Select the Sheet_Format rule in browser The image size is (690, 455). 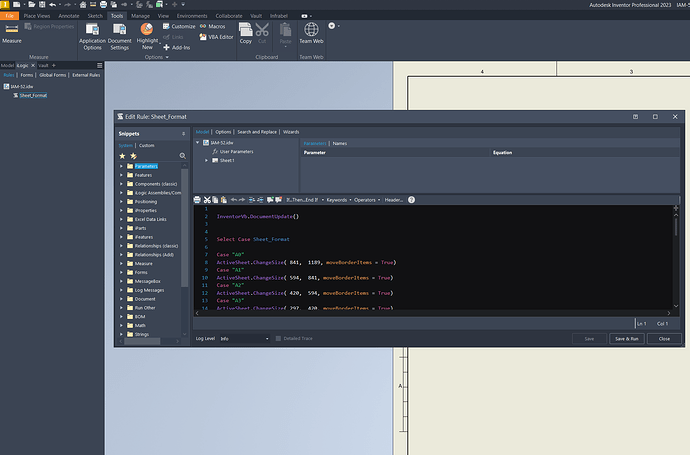pos(32,96)
